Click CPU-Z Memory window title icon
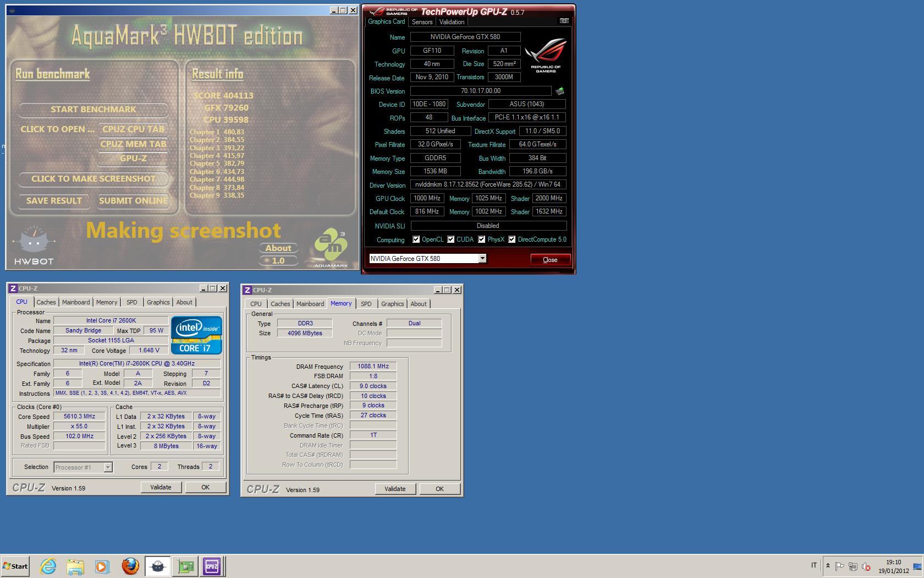 248,290
